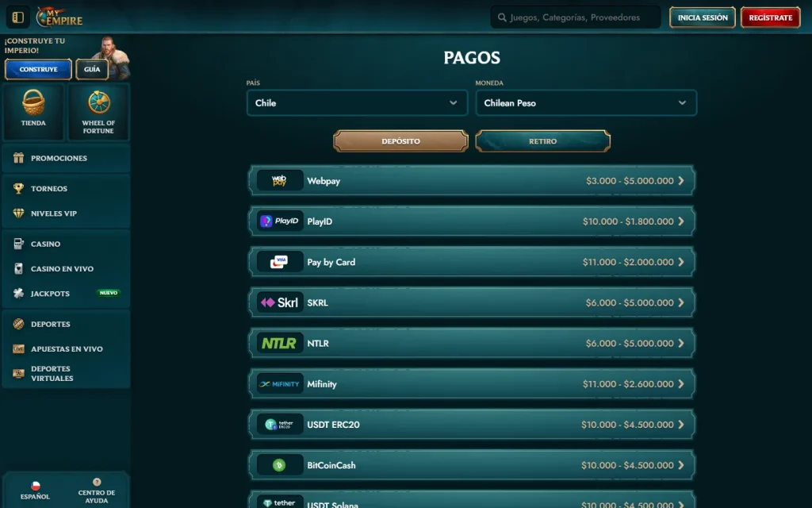
Task: Switch to the Retiro tab
Action: [542, 141]
